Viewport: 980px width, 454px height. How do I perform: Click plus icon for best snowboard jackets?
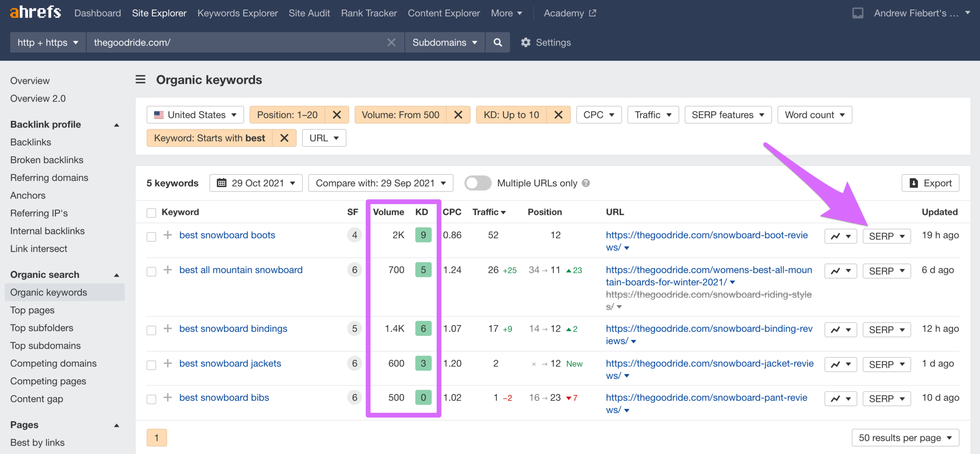(x=167, y=363)
